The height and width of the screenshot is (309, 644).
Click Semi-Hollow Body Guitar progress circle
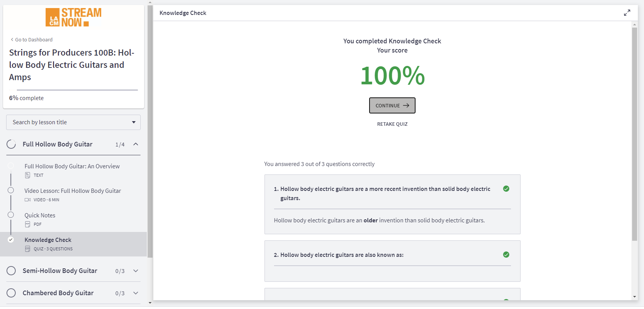[x=11, y=271]
